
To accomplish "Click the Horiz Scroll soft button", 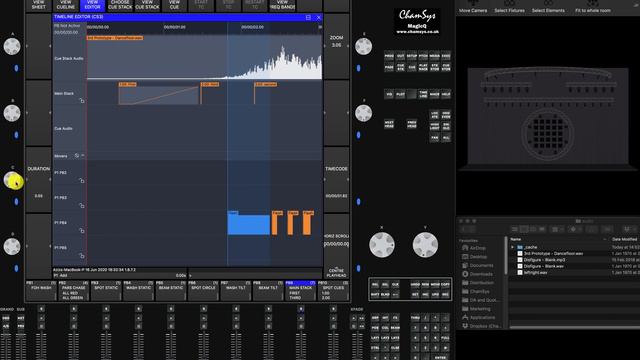I will [x=336, y=240].
